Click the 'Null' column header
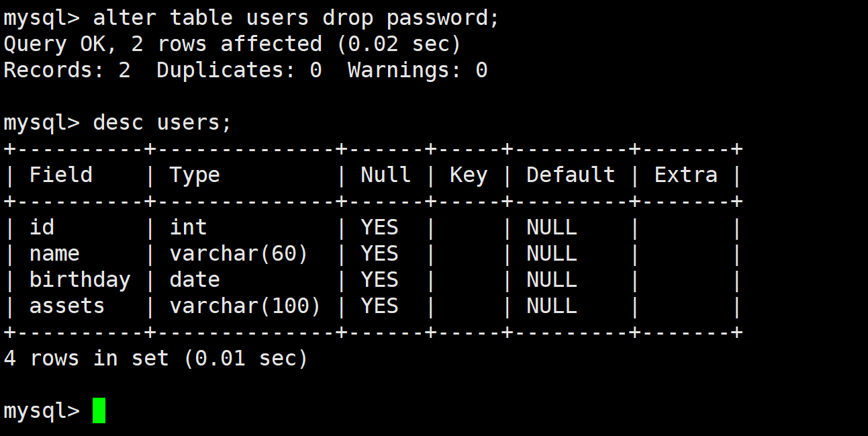The width and height of the screenshot is (868, 436). pyautogui.click(x=385, y=175)
